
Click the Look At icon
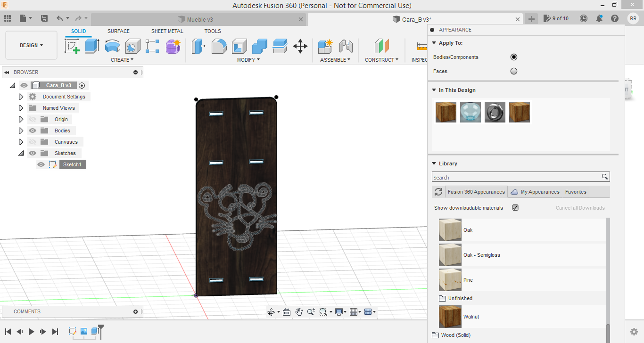[x=286, y=312]
